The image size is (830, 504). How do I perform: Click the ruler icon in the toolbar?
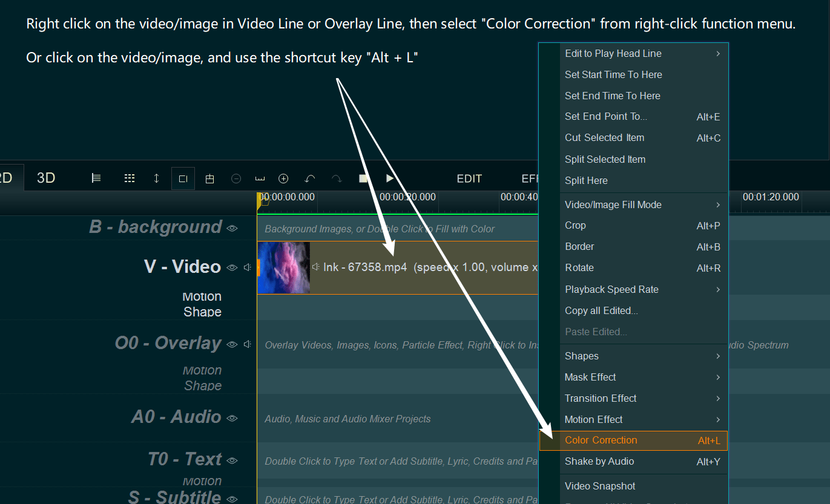(259, 178)
